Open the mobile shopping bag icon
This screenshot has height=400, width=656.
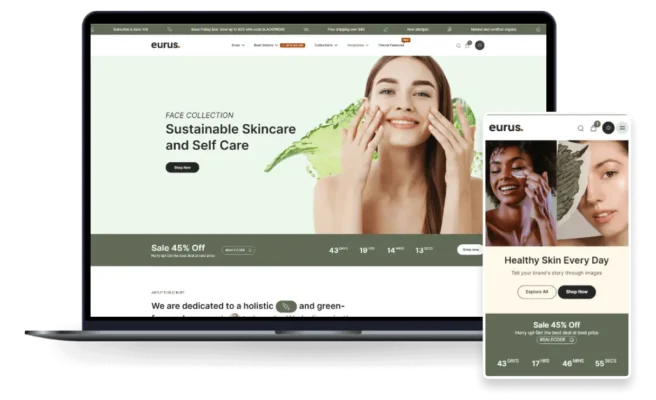click(594, 128)
